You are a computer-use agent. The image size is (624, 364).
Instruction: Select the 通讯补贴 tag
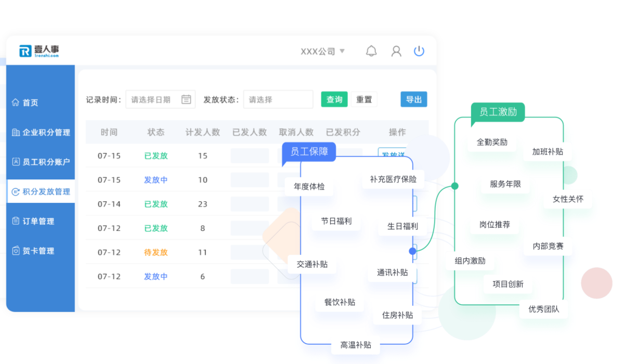pos(392,272)
